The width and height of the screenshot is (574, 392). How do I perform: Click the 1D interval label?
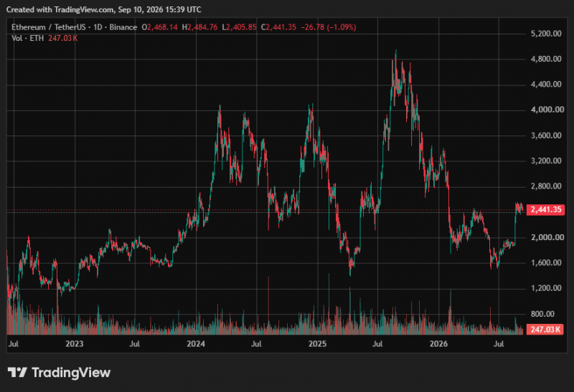pos(98,27)
